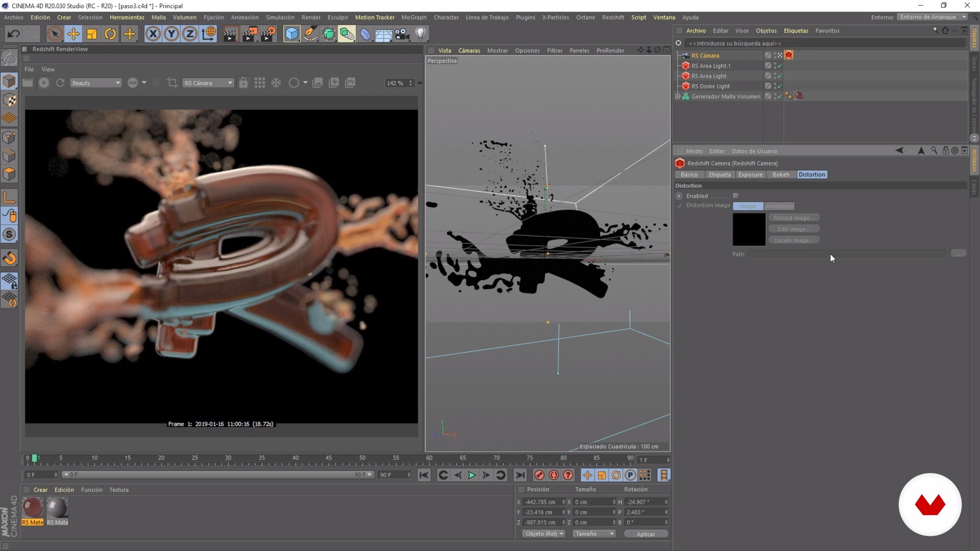Select the red RS Material swatch
This screenshot has height=551, width=980.
click(x=33, y=508)
